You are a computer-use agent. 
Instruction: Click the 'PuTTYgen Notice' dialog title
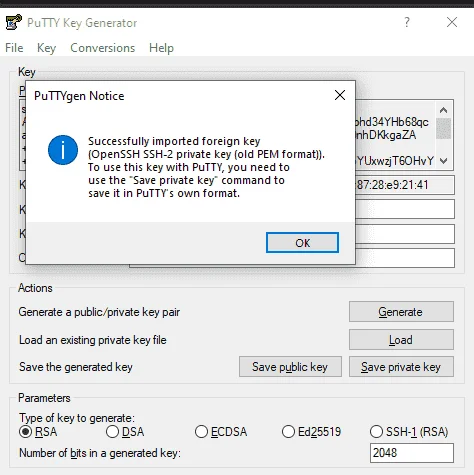(79, 96)
